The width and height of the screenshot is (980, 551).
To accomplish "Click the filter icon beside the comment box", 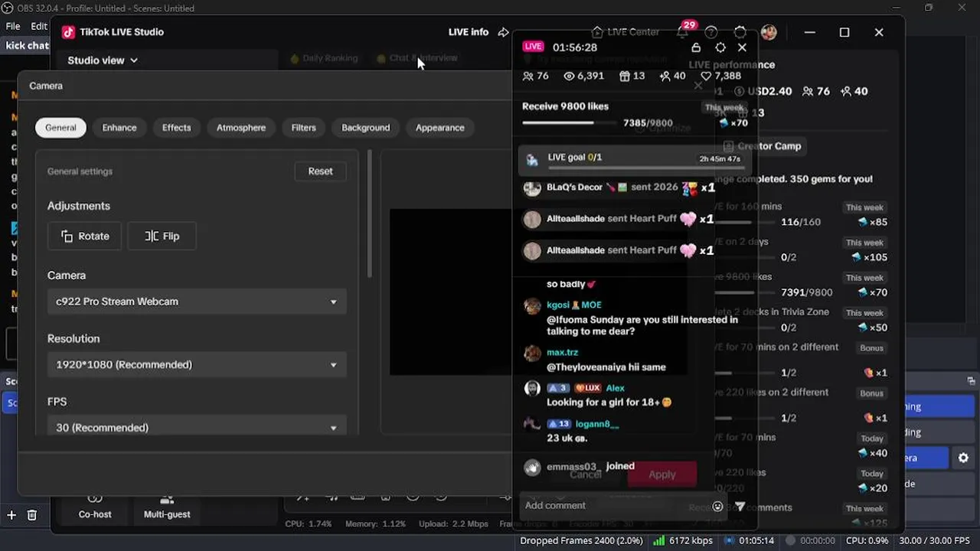I will 740,506.
